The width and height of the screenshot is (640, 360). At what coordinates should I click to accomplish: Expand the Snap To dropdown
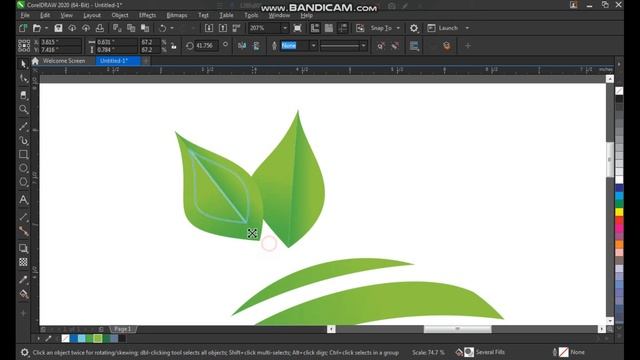pyautogui.click(x=398, y=28)
